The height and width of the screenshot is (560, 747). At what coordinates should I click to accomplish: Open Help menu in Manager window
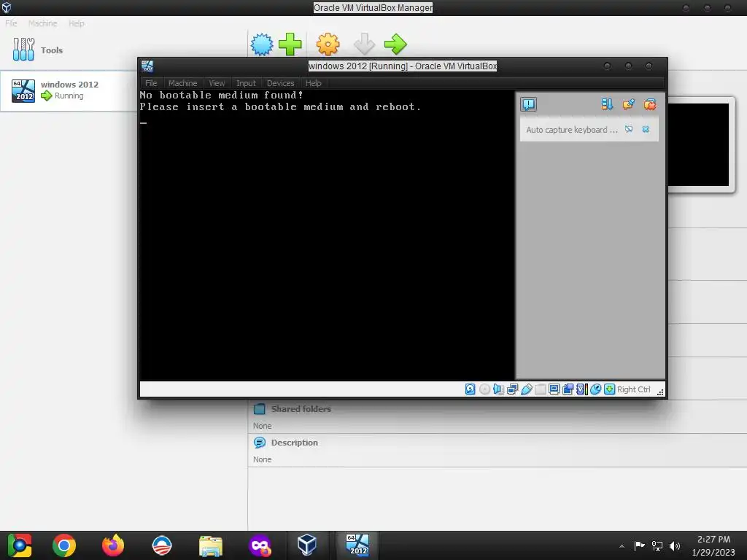click(76, 23)
